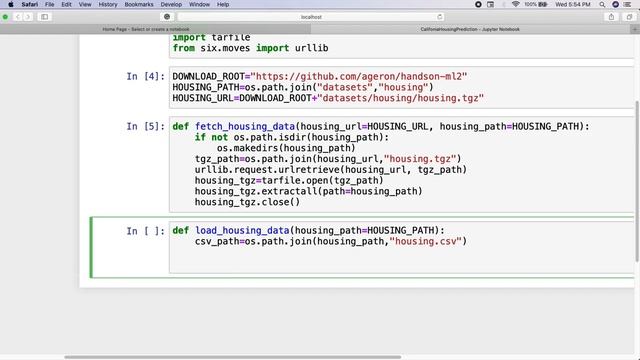
Task: Open the File menu
Action: [50, 4]
